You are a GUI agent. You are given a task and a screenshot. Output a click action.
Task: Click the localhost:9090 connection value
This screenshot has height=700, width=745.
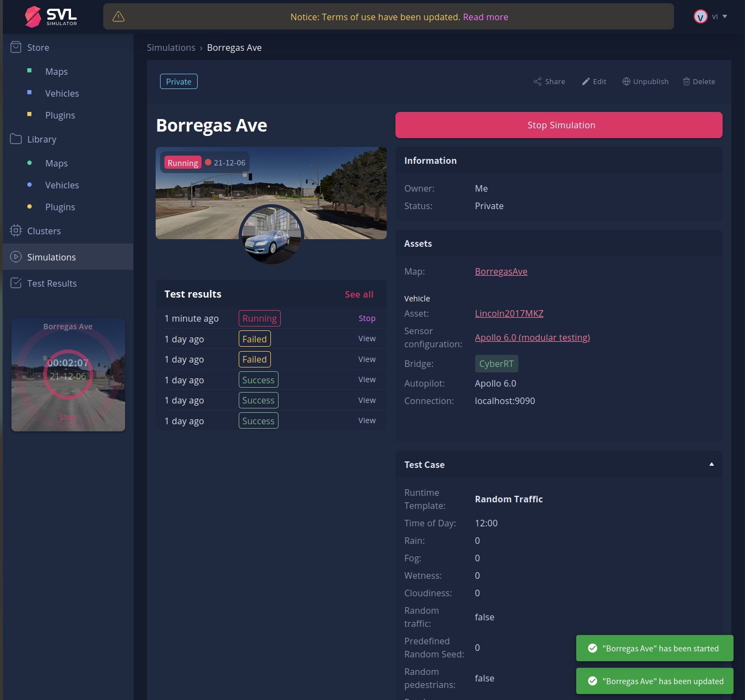(505, 401)
